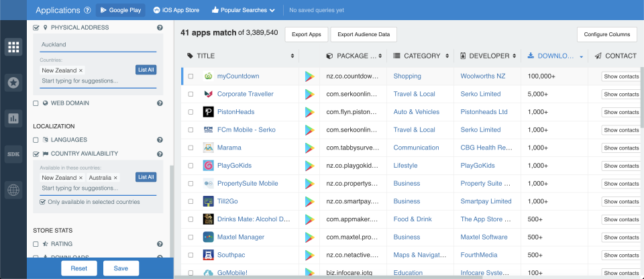Open the star favorites sidebar icon
Screen dimensions: 644x279
tap(13, 83)
